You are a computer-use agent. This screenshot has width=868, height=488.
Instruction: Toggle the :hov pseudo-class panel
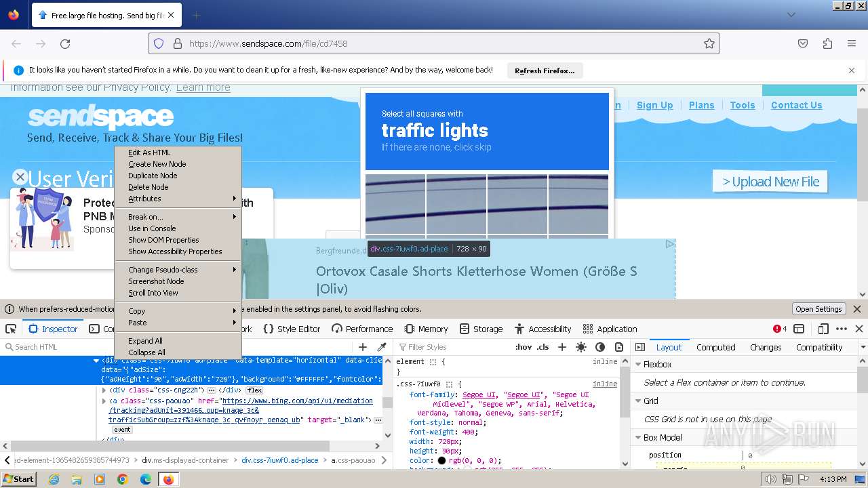524,347
